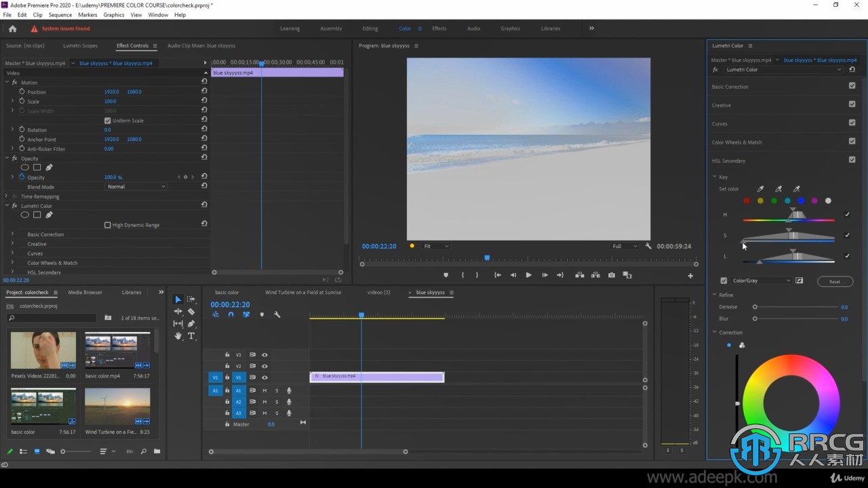Play the program monitor video

point(528,275)
